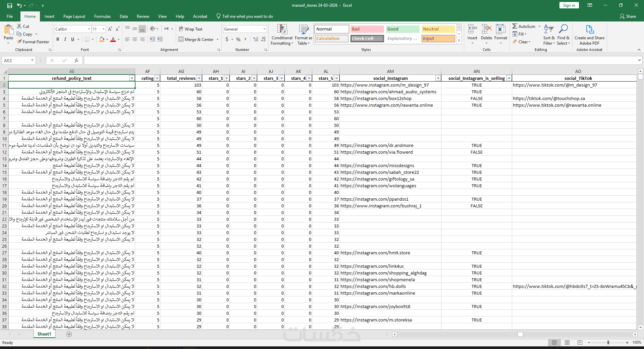Click the AutoSum sigma icon
Image resolution: width=644 pixels, height=349 pixels.
coord(515,26)
